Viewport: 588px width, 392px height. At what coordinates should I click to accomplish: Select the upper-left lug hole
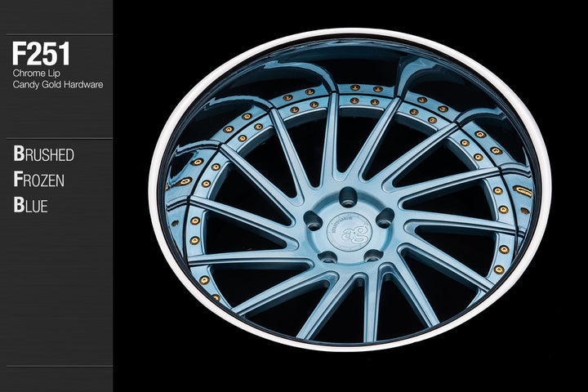(314, 219)
